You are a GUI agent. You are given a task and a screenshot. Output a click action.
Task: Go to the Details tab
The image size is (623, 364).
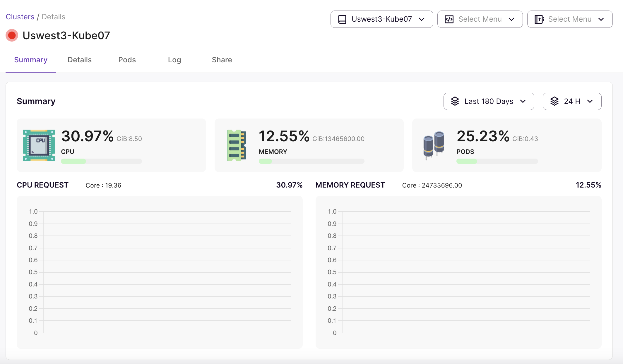coord(80,60)
